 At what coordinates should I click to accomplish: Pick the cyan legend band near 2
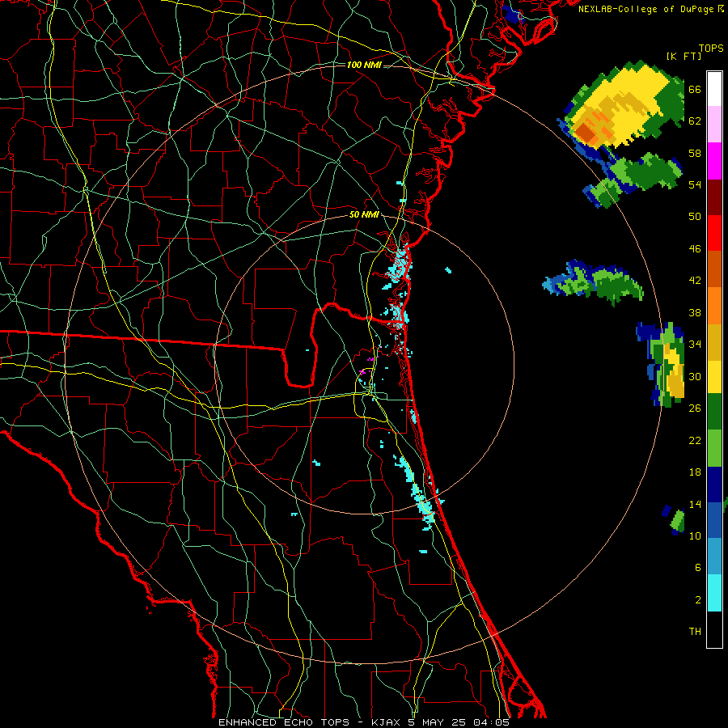(714, 593)
